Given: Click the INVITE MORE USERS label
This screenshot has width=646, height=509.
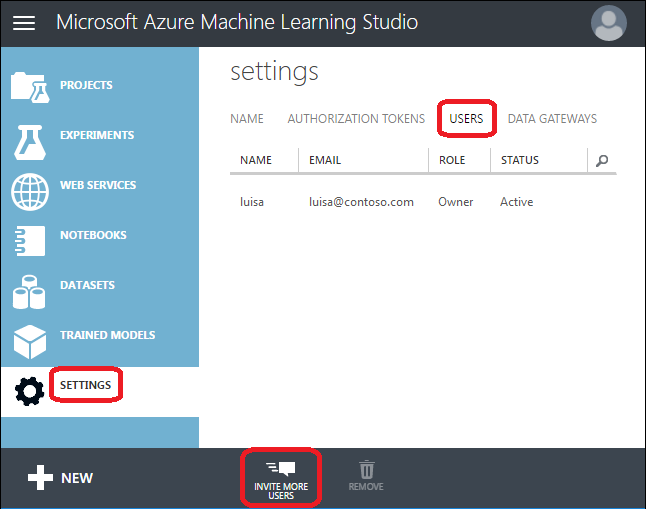Looking at the screenshot, I should [x=281, y=491].
